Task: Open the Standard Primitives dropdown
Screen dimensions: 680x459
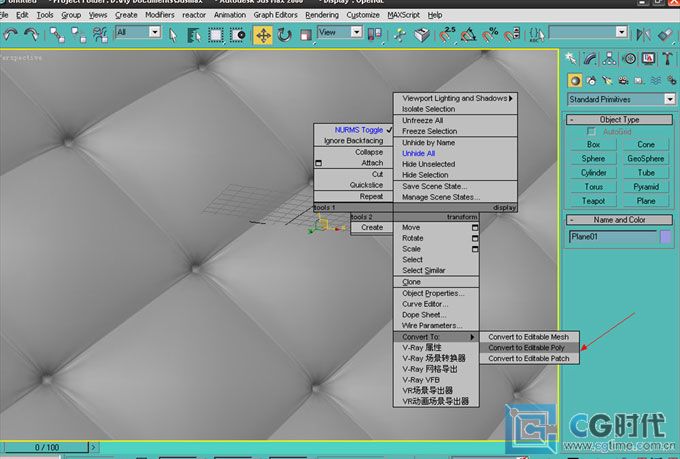Action: point(620,99)
